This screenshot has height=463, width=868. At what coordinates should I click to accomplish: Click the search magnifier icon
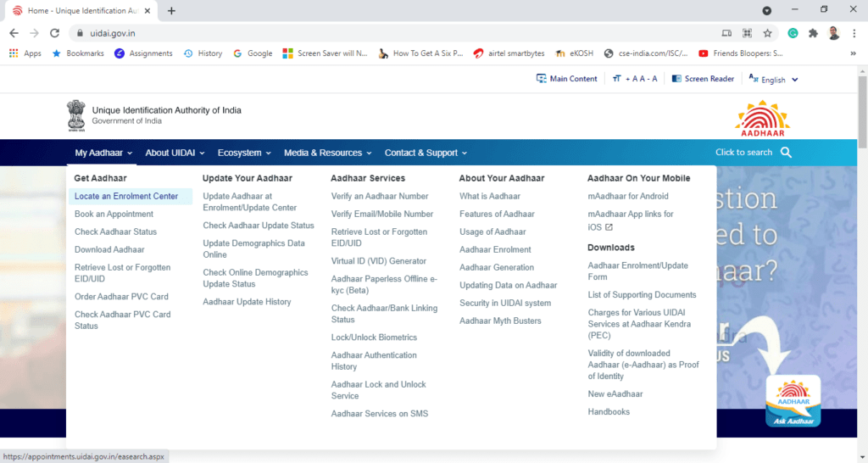[x=786, y=153]
